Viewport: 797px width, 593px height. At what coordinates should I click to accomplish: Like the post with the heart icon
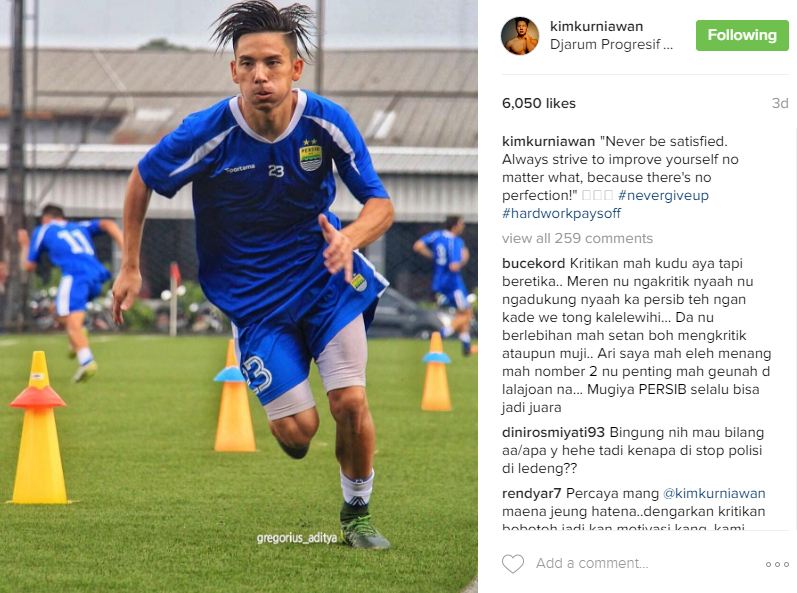click(x=513, y=564)
